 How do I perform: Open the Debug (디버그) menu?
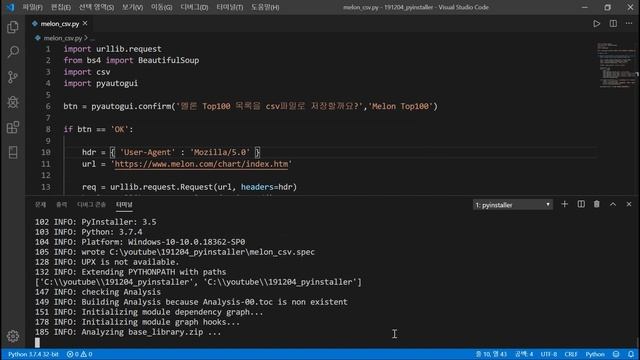pyautogui.click(x=194, y=7)
